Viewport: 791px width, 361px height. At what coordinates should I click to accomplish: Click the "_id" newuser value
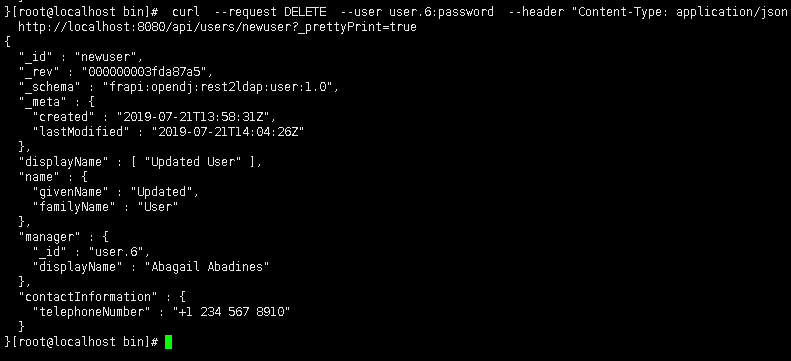click(x=108, y=57)
